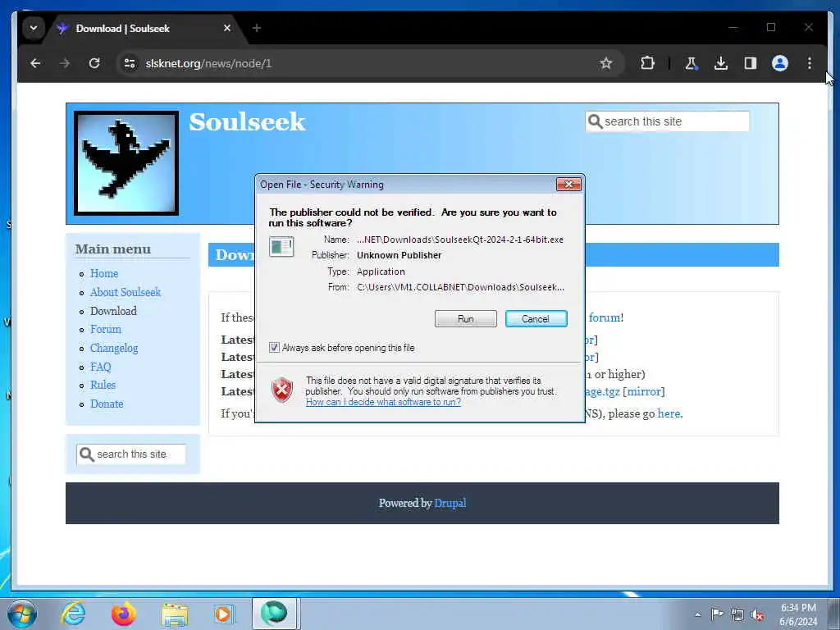
Task: Open the [mirror] link after .tgz
Action: pyautogui.click(x=643, y=391)
